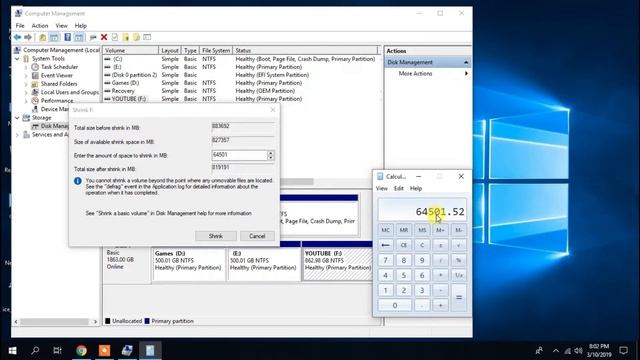640x360 pixels.
Task: Show hidden tray icons chevron
Action: tap(556, 351)
